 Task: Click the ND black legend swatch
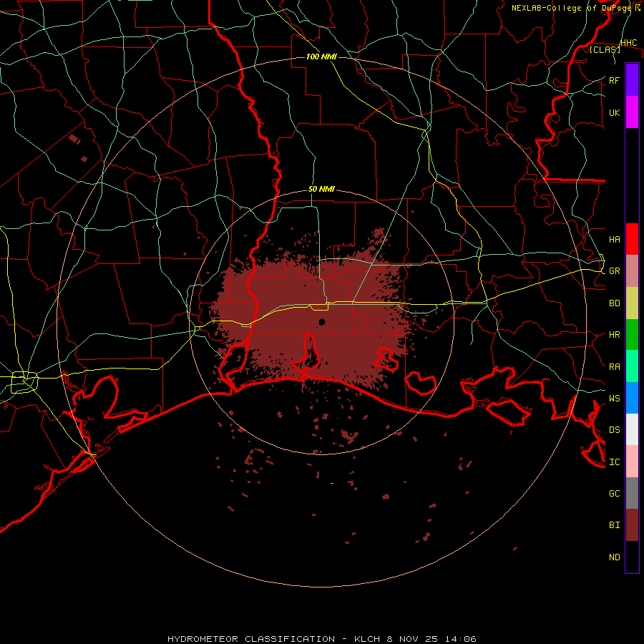pyautogui.click(x=632, y=557)
